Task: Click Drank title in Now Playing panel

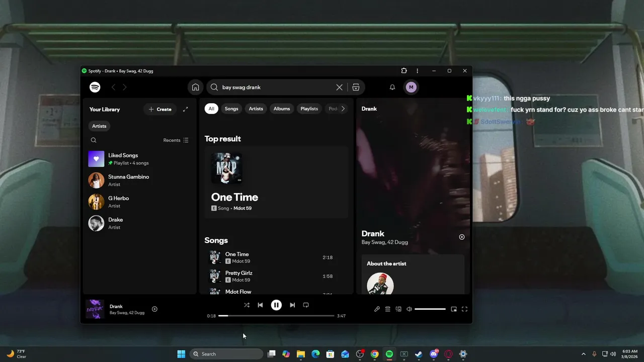Action: (373, 234)
